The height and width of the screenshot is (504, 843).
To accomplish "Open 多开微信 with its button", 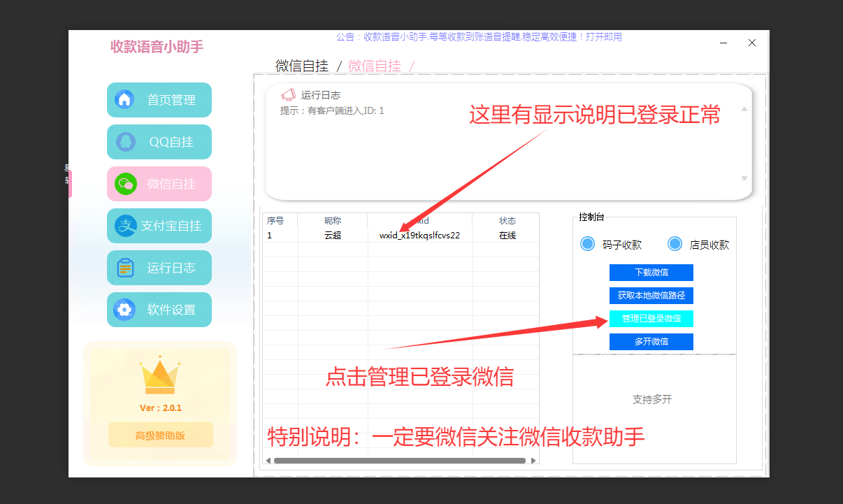I will (651, 342).
